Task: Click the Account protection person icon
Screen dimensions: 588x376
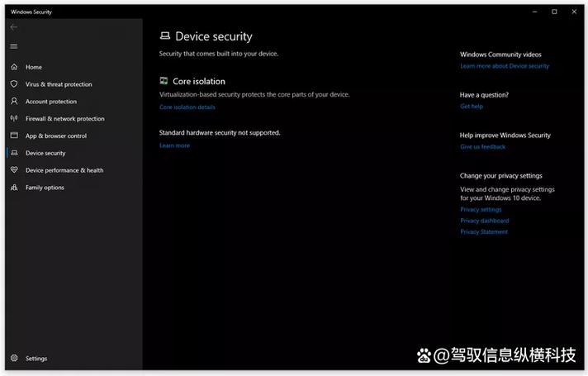Action: (14, 102)
